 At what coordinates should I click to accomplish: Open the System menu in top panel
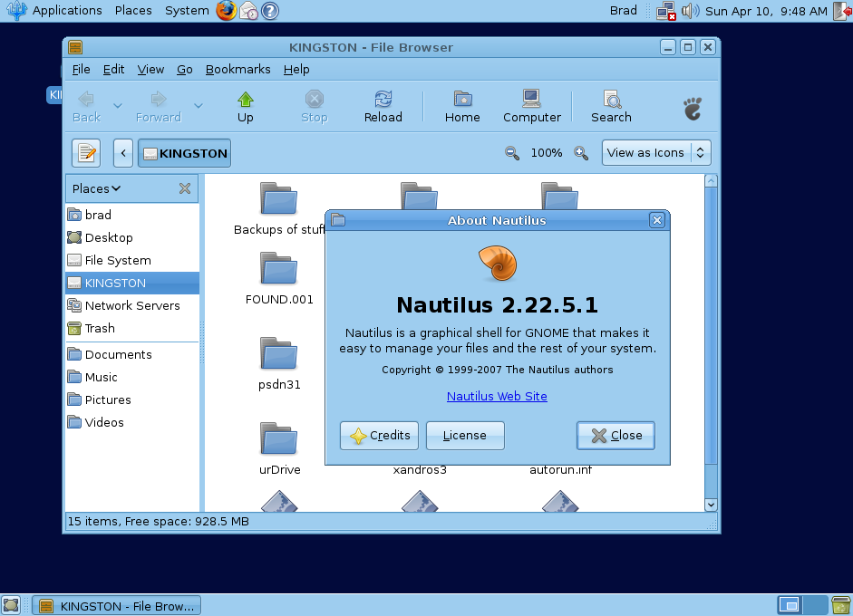pyautogui.click(x=187, y=10)
